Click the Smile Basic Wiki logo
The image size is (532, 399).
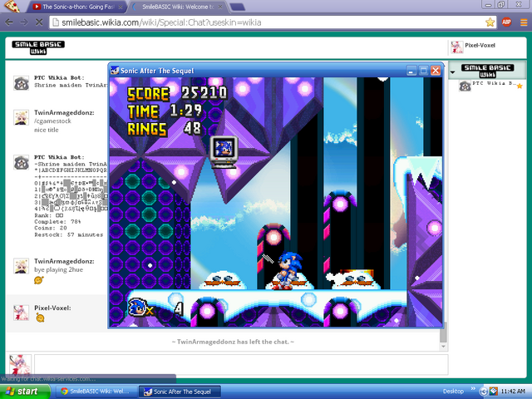pyautogui.click(x=38, y=48)
